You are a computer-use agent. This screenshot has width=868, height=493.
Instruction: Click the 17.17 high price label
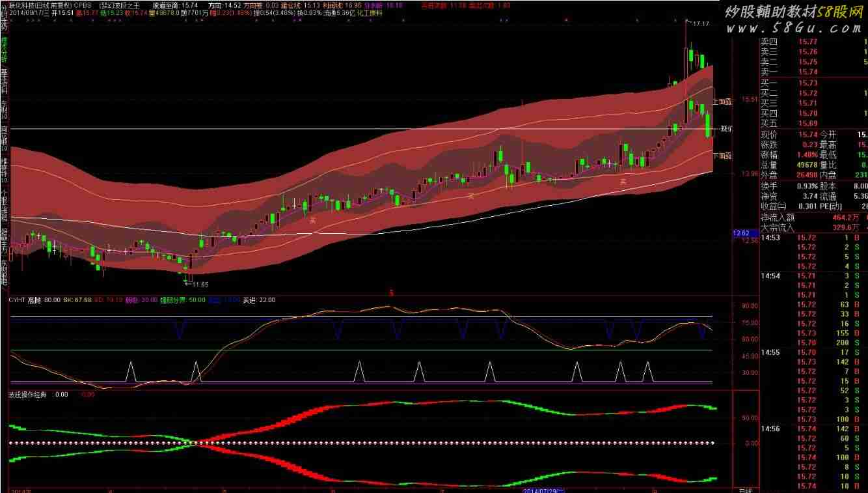[701, 24]
